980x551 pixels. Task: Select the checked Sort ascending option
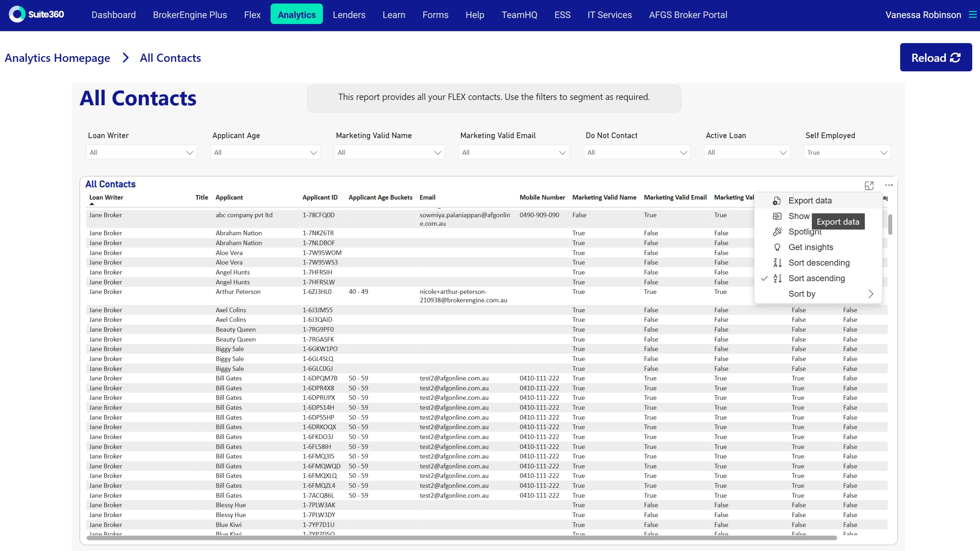(x=816, y=278)
